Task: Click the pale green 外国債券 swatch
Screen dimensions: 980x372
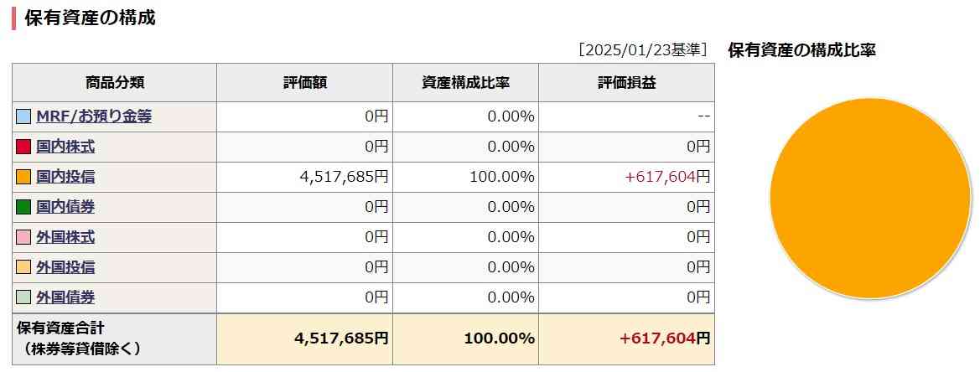Action: (23, 297)
